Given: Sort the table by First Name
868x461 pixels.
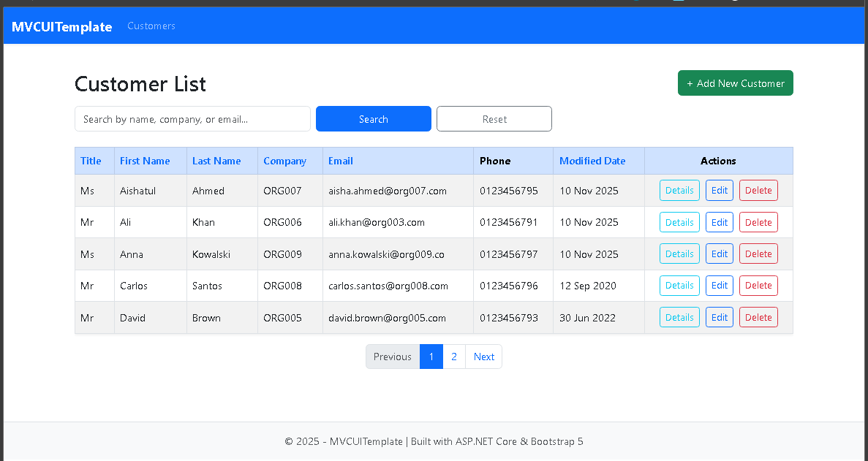Looking at the screenshot, I should pos(144,161).
